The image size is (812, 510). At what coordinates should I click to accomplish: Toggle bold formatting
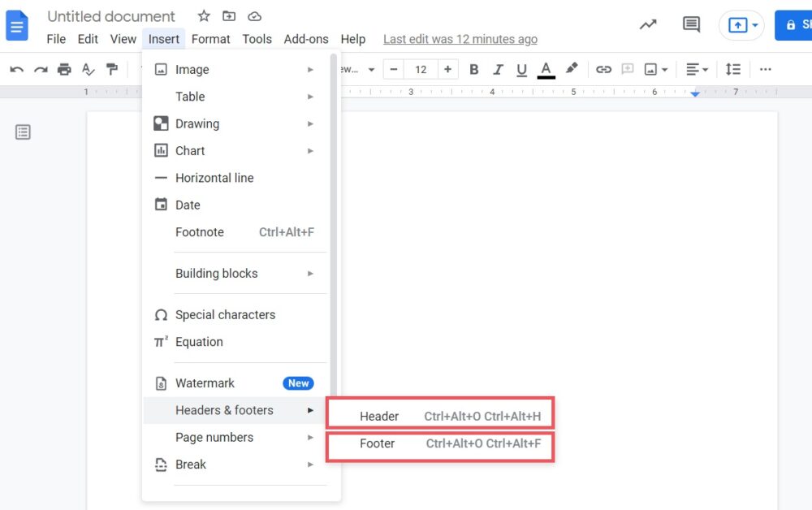tap(474, 69)
